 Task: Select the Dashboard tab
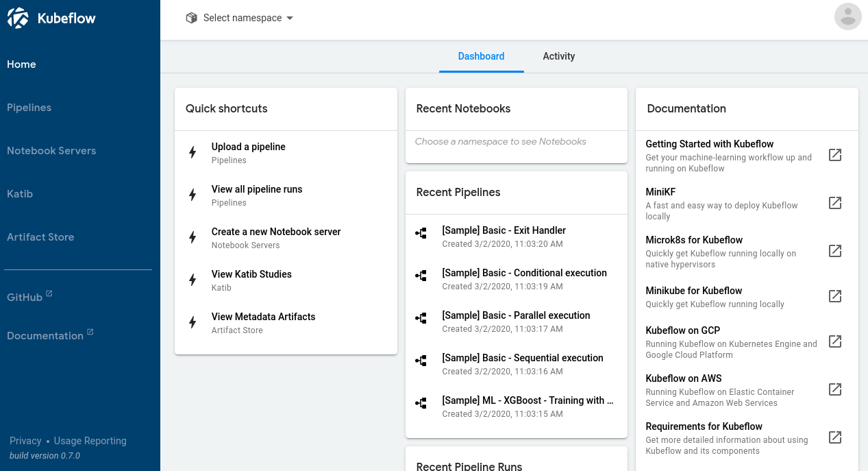481,56
